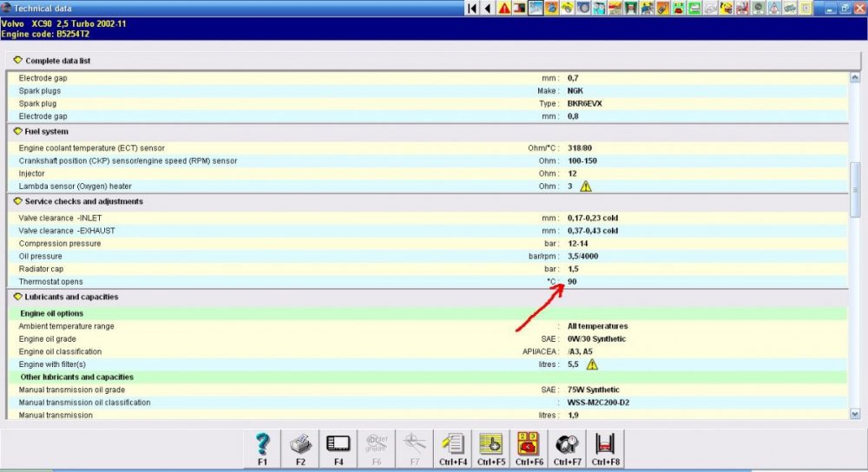This screenshot has width=868, height=472.
Task: Click the 3,5/4000 oil pressure value
Action: (583, 256)
